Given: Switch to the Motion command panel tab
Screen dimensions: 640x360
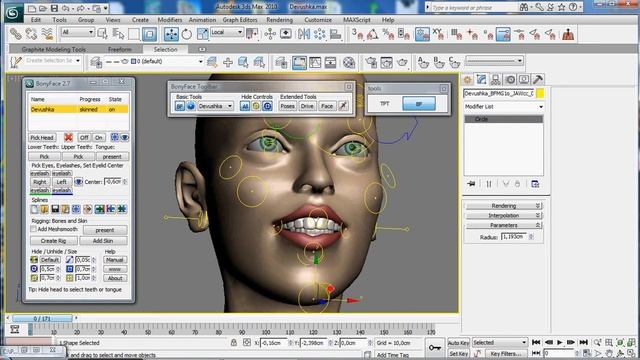Looking at the screenshot, I should (x=510, y=80).
